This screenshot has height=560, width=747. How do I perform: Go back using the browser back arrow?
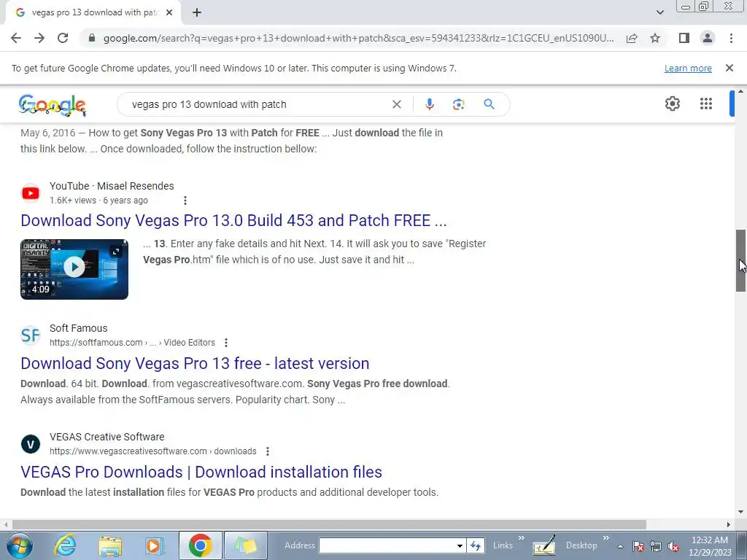click(16, 38)
